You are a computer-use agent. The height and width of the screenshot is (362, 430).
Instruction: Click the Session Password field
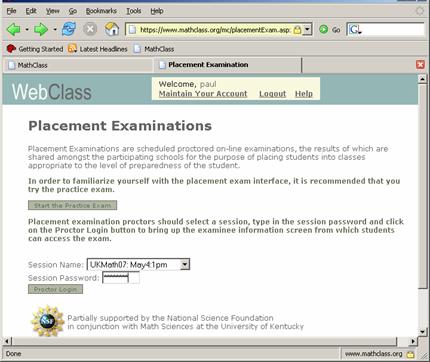[x=121, y=278]
